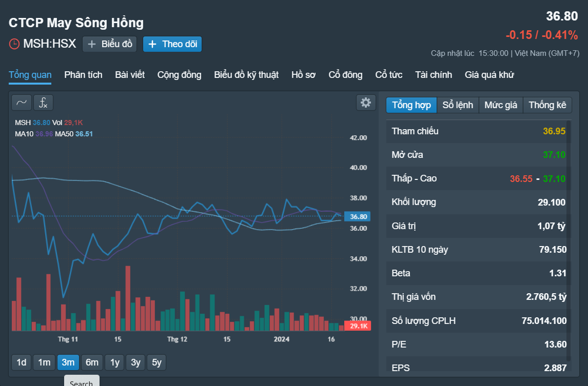This screenshot has width=588, height=386.
Task: Click the Giá trị value 1,07 tỷ
Action: pyautogui.click(x=551, y=226)
